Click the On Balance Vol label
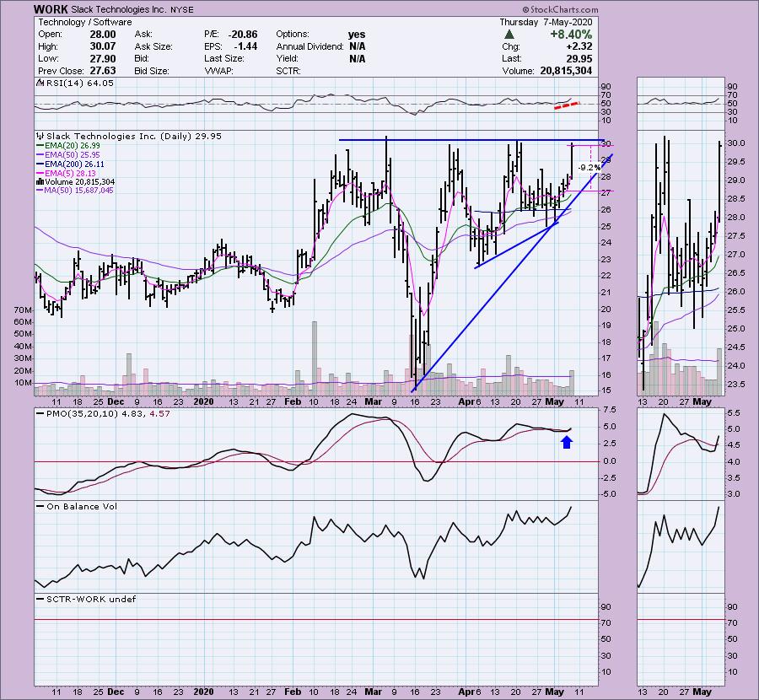 (78, 507)
